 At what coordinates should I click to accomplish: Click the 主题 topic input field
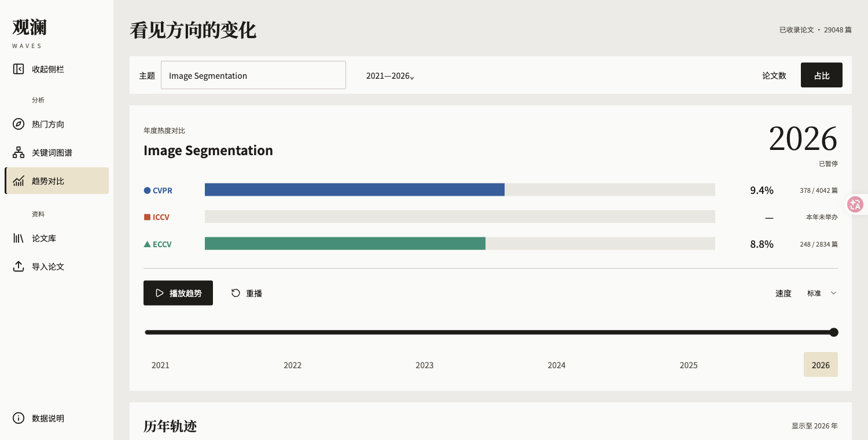(253, 75)
